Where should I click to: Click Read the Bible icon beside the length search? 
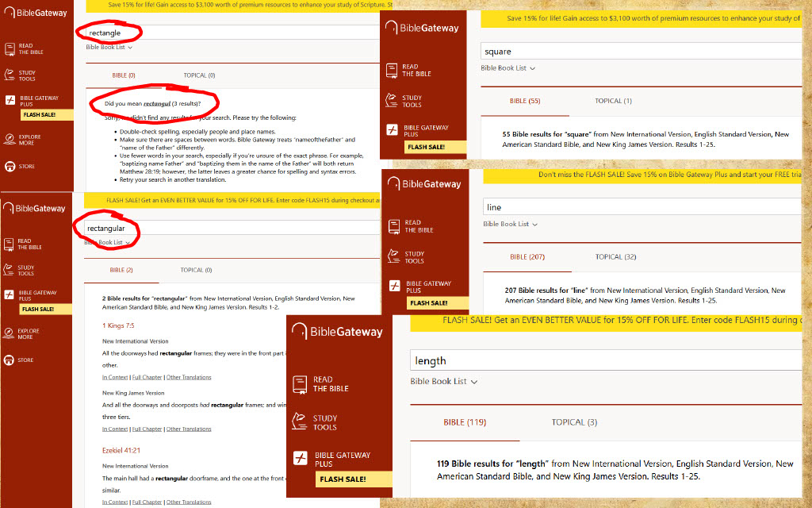tap(300, 384)
